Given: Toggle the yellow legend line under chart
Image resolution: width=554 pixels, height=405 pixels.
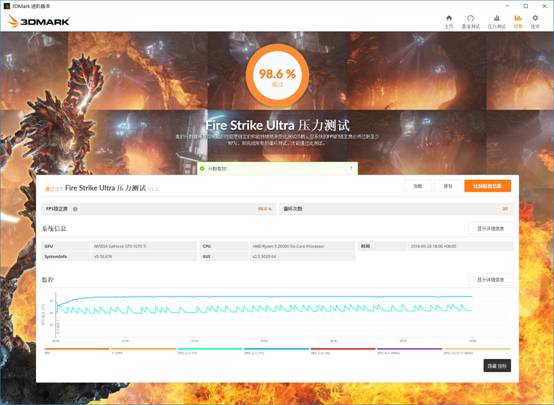Looking at the screenshot, I should click(477, 349).
